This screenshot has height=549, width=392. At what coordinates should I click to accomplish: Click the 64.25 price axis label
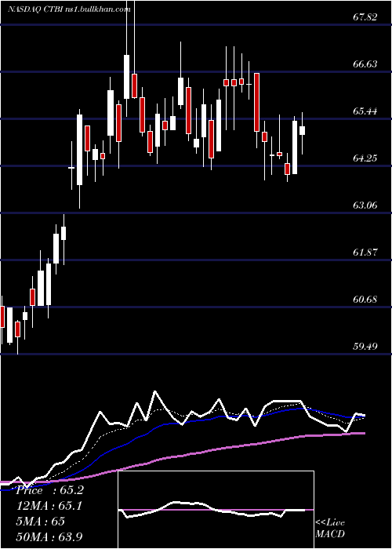click(x=365, y=158)
